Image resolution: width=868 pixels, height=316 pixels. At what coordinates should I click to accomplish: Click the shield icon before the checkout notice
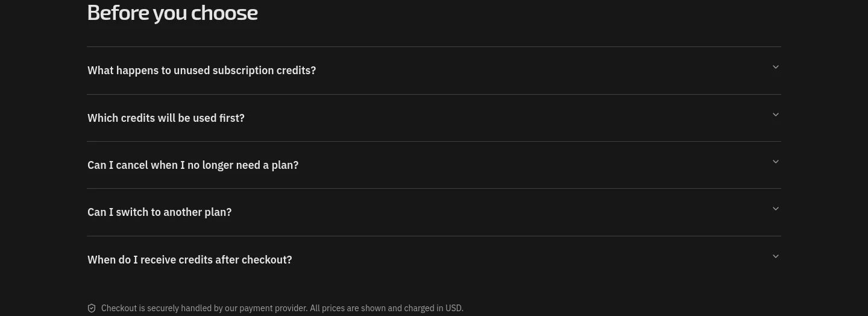92,308
